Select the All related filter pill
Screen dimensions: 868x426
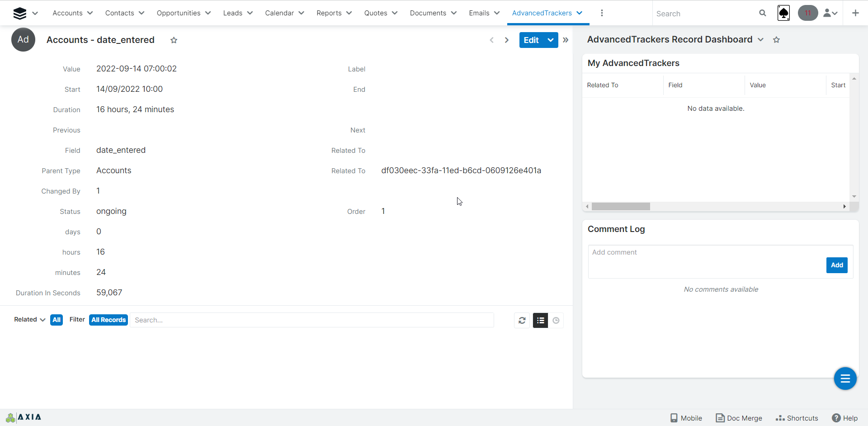(57, 320)
